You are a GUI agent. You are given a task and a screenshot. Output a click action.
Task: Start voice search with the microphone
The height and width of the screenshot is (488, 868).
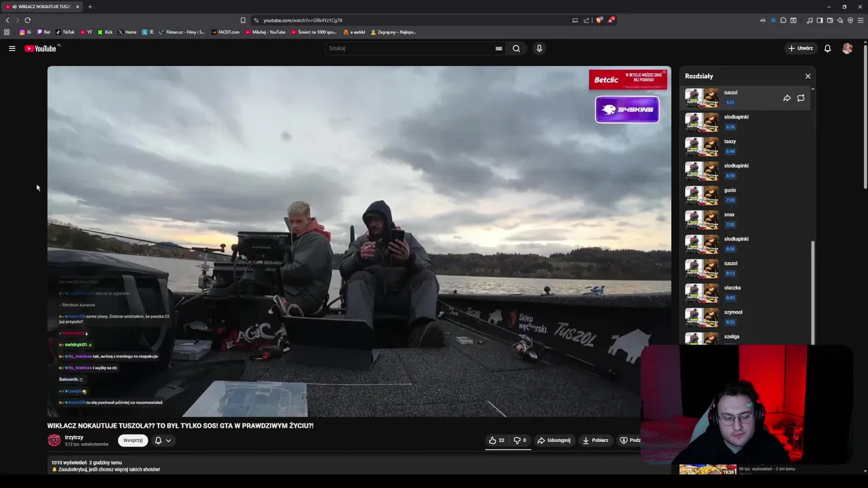pos(539,48)
